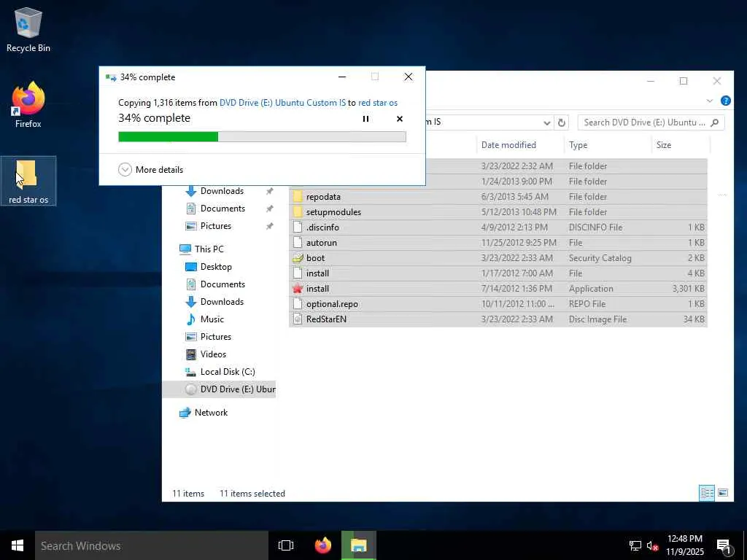Click the Disc Image File type cell

[597, 319]
